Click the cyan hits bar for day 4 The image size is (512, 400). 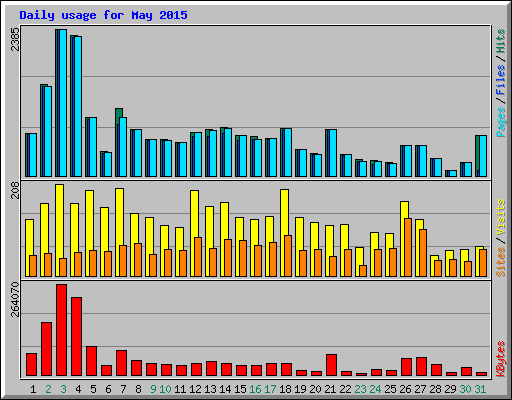pyautogui.click(x=78, y=107)
